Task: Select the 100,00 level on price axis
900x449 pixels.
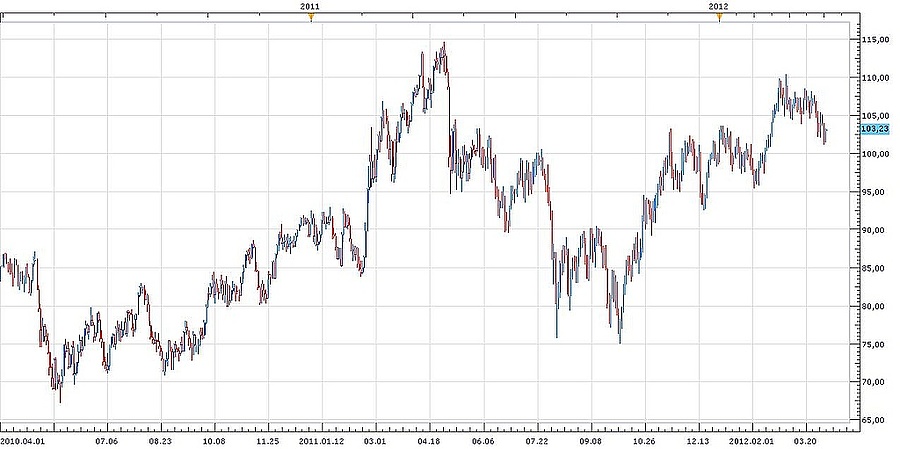Action: coord(876,154)
